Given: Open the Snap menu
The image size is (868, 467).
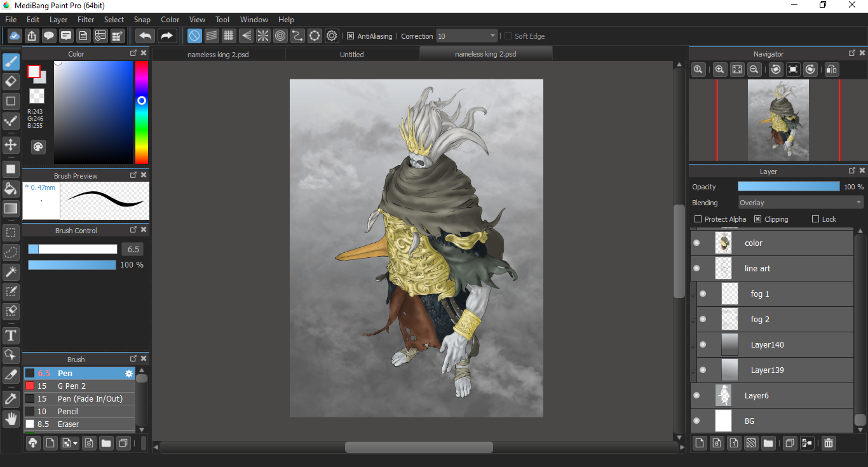Looking at the screenshot, I should point(142,20).
